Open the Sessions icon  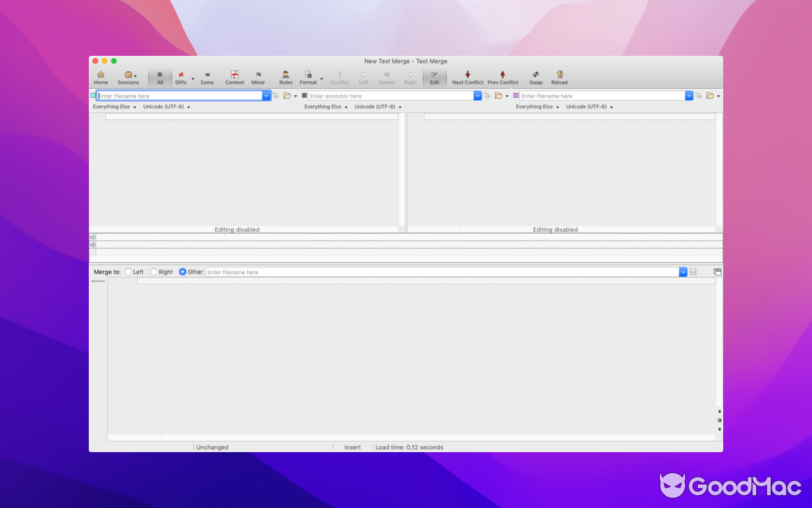point(127,76)
